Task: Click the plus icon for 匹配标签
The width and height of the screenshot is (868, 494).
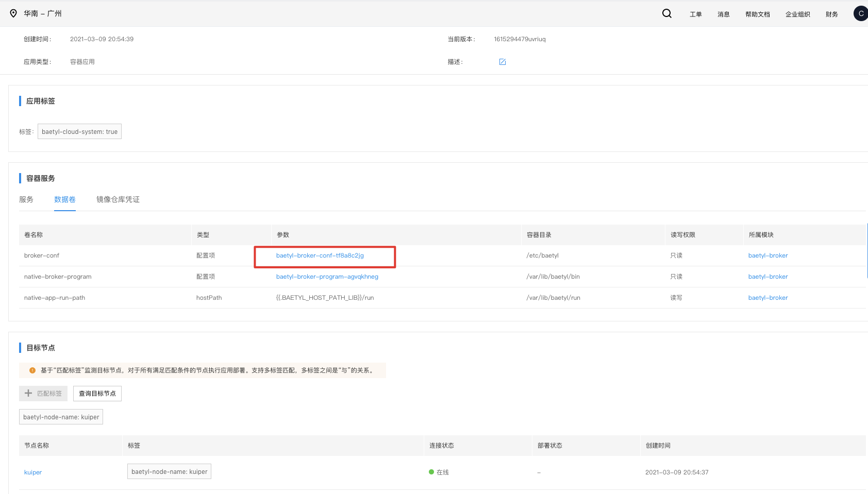Action: [28, 393]
